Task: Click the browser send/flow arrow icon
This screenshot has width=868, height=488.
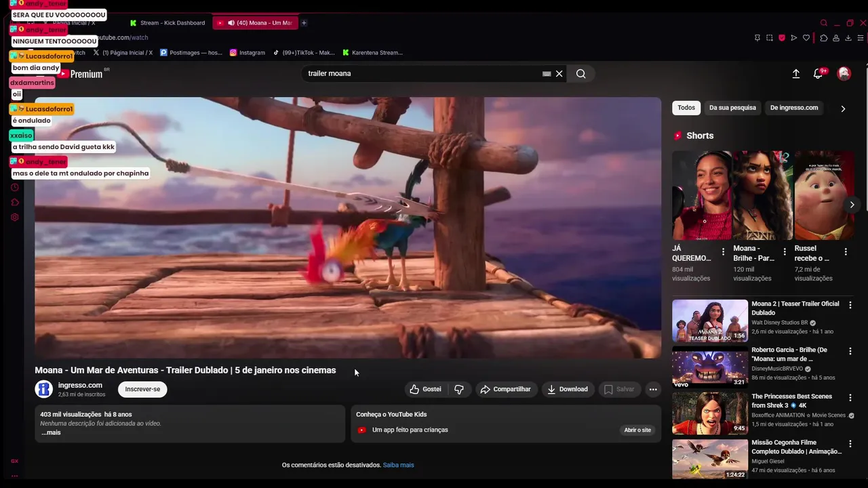Action: click(794, 38)
